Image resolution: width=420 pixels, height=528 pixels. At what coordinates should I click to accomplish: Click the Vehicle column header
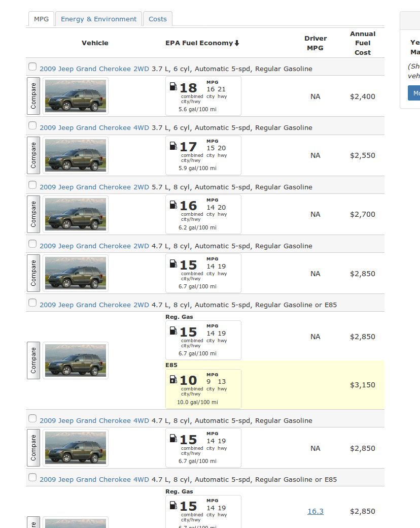95,43
